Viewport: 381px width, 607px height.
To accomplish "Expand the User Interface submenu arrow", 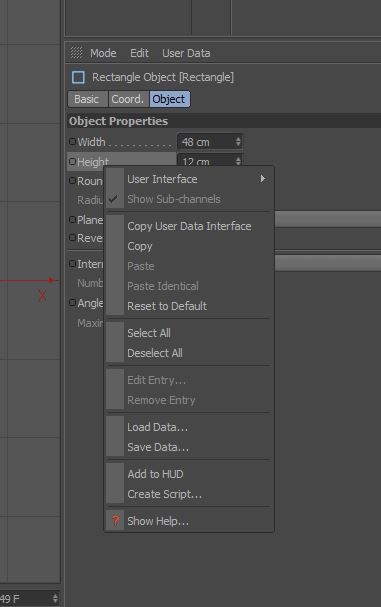I will point(263,178).
